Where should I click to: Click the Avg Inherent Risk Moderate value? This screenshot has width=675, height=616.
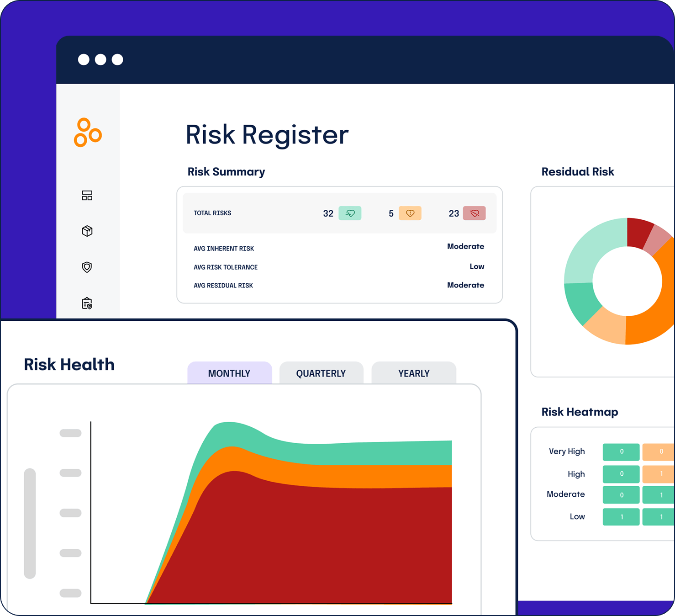pyautogui.click(x=465, y=246)
